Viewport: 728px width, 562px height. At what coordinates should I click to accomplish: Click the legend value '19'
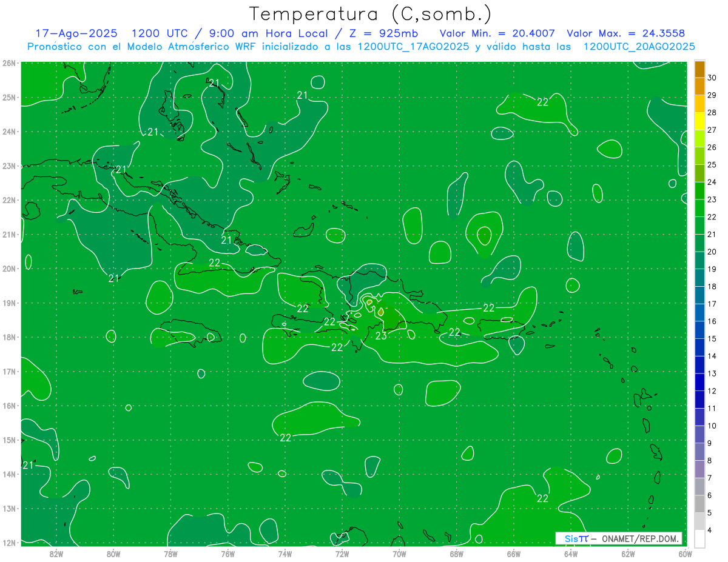click(x=712, y=269)
